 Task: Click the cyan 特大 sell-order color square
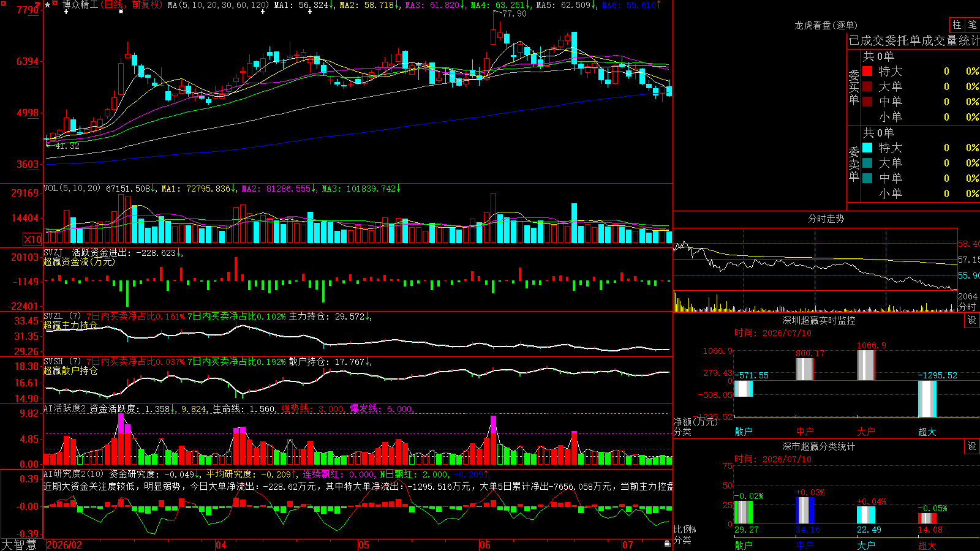pyautogui.click(x=867, y=148)
